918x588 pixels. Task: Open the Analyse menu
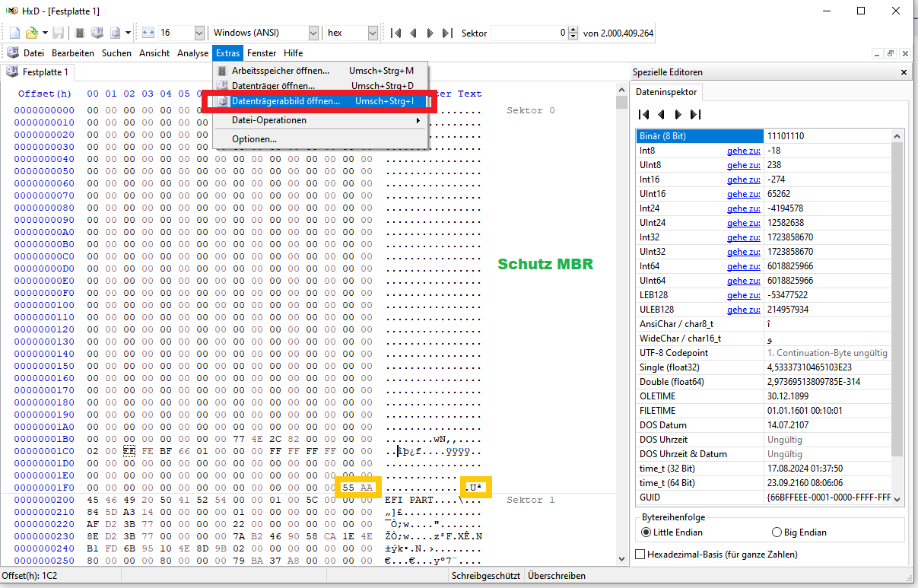click(x=192, y=53)
